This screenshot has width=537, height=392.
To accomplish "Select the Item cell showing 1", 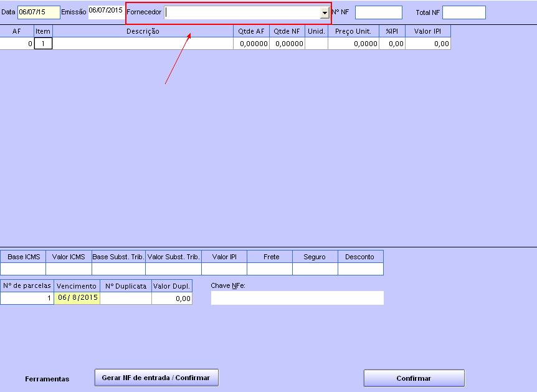I will (x=43, y=44).
